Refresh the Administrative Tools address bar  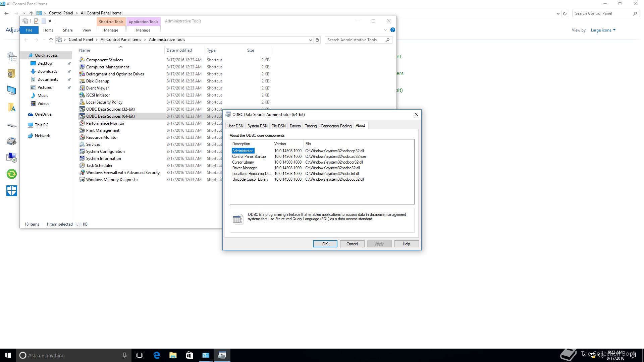click(x=317, y=40)
